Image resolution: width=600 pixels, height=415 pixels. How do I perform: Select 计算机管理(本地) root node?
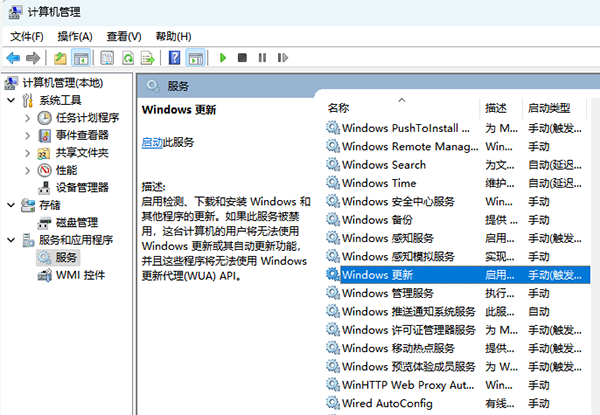[x=63, y=83]
